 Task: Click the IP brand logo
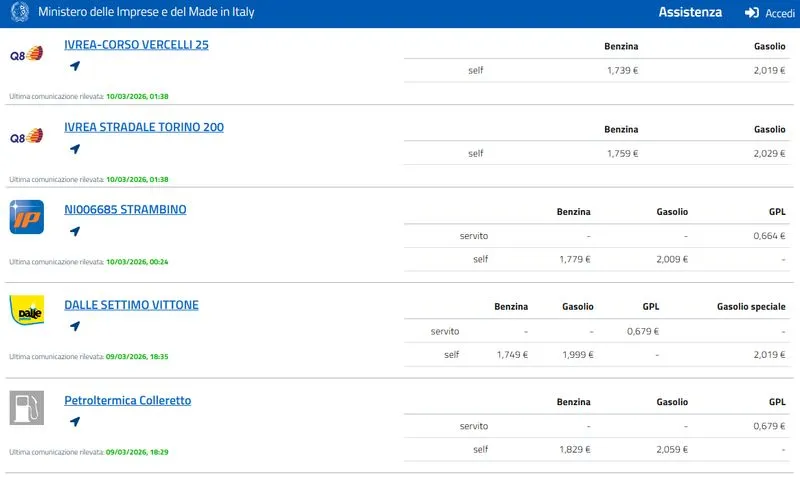point(26,217)
